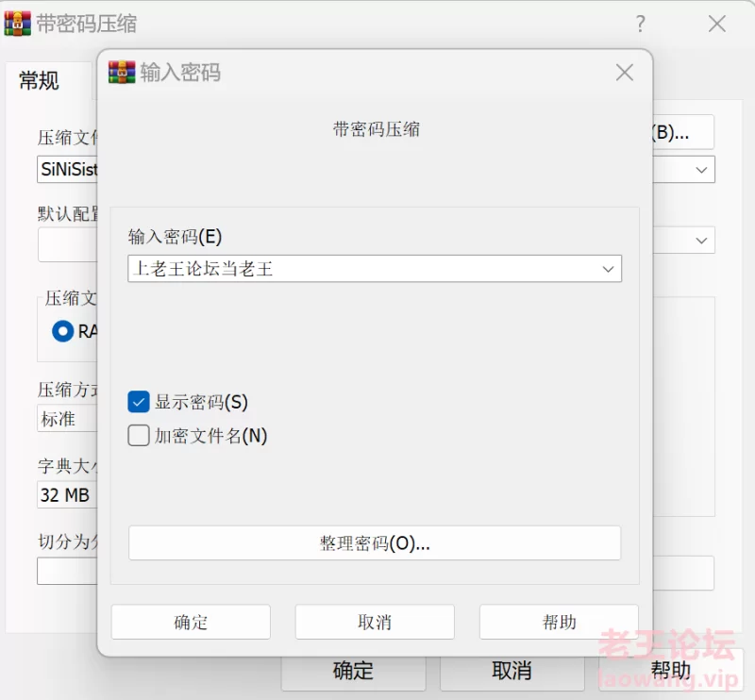Switch to the 常规 tab

coord(39,81)
